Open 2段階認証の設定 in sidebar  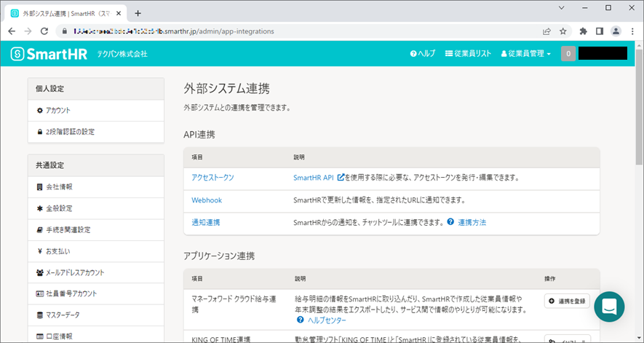(70, 132)
